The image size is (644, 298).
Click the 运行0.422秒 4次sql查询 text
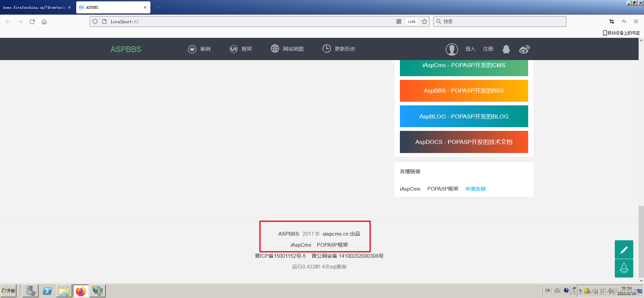click(319, 267)
